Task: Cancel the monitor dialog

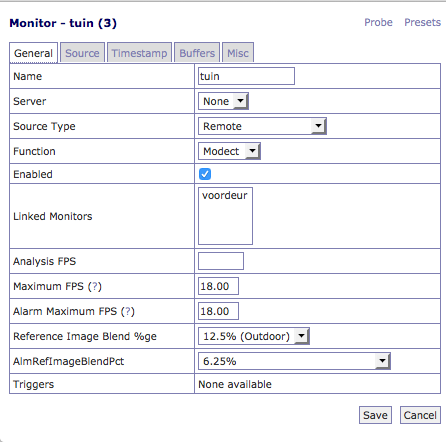Action: [x=420, y=415]
